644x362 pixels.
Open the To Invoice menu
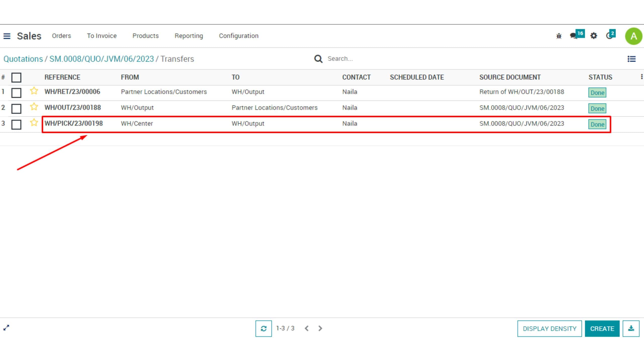click(x=102, y=36)
